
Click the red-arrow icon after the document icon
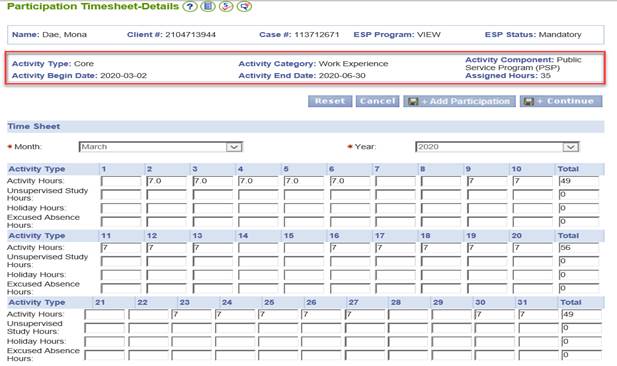[x=226, y=6]
